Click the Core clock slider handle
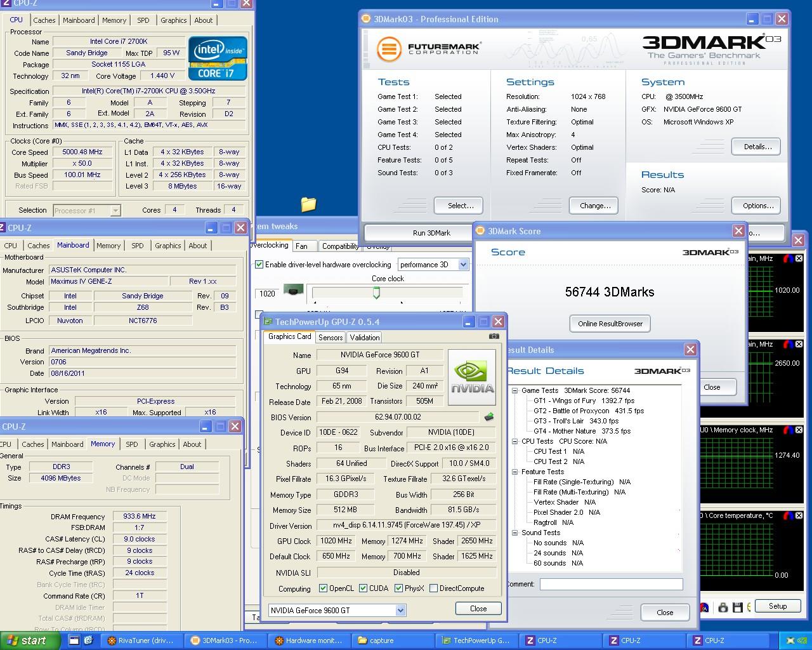812x650 pixels. (376, 293)
